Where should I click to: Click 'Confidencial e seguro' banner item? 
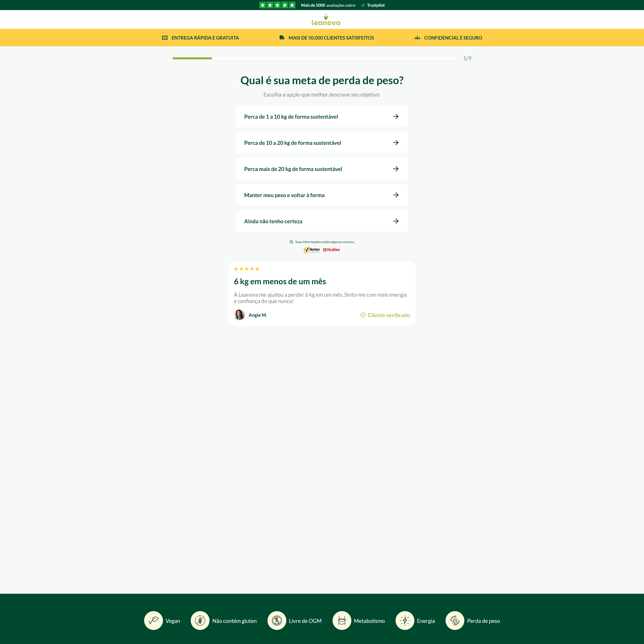pos(448,38)
